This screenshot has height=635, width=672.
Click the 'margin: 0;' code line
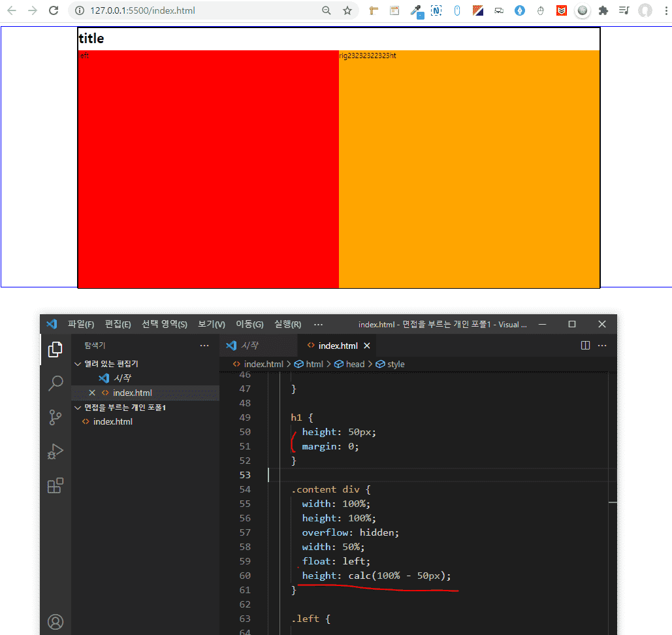pyautogui.click(x=330, y=446)
